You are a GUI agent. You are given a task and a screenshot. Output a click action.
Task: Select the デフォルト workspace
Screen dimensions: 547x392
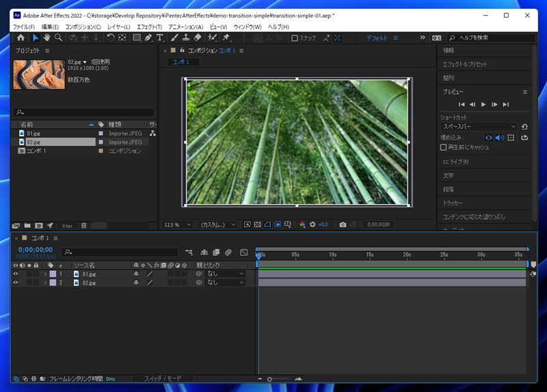377,38
